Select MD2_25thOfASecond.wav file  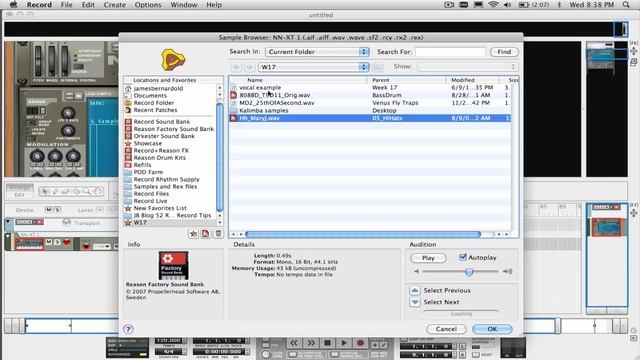370,103
